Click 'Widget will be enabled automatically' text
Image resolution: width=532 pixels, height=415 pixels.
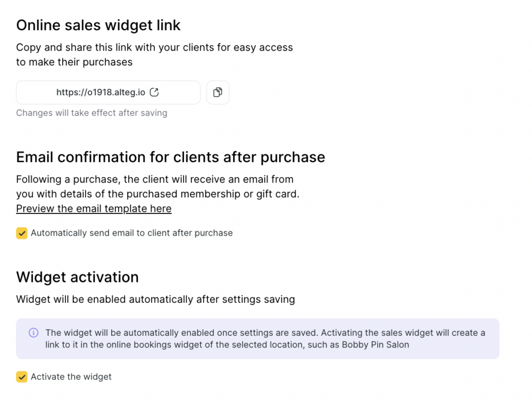click(x=155, y=300)
